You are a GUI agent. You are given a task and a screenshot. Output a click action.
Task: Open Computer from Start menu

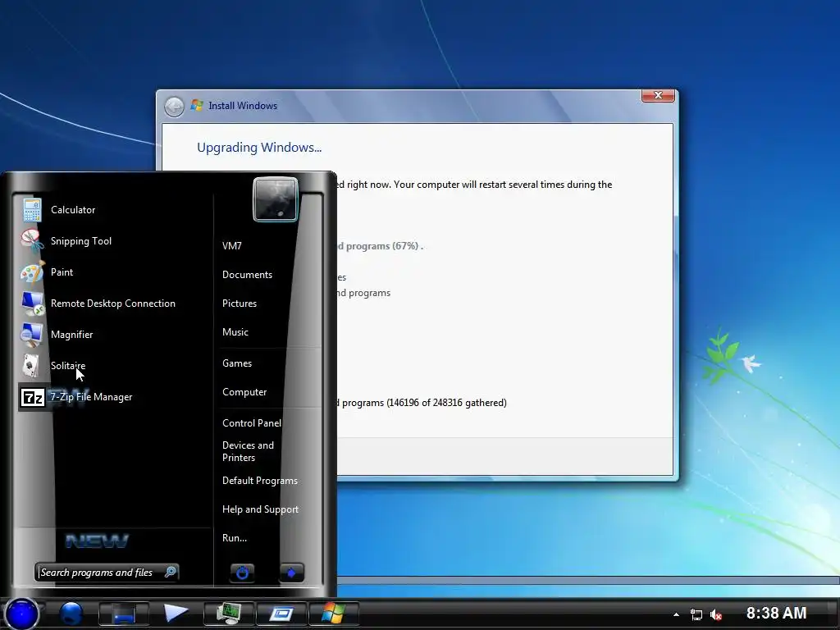[x=244, y=392]
